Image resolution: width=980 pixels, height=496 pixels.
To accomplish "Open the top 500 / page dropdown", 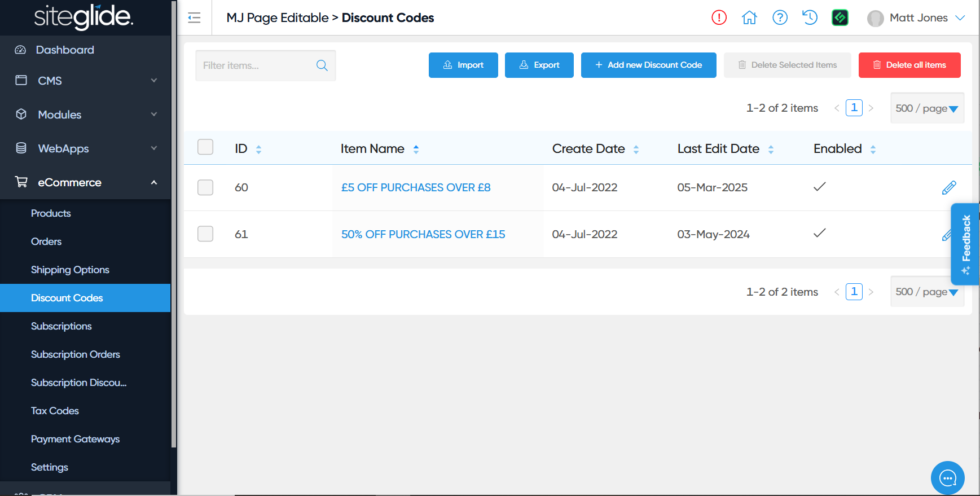I will [x=927, y=108].
